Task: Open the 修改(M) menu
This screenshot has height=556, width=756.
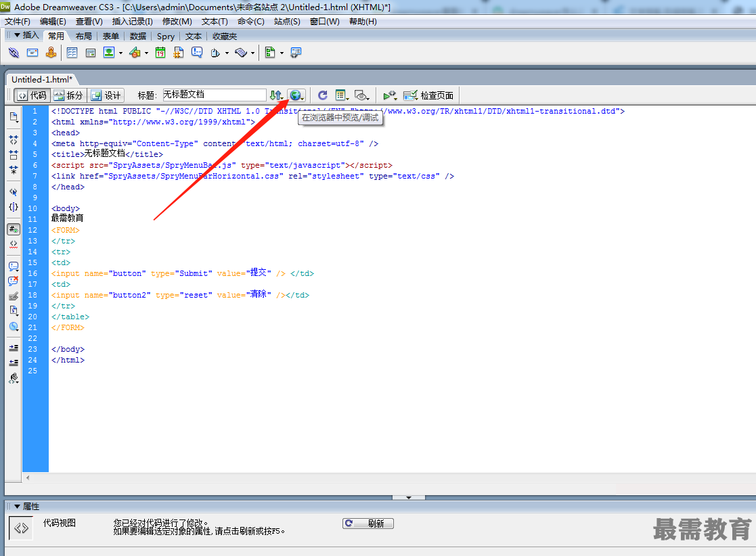Action: pyautogui.click(x=177, y=21)
